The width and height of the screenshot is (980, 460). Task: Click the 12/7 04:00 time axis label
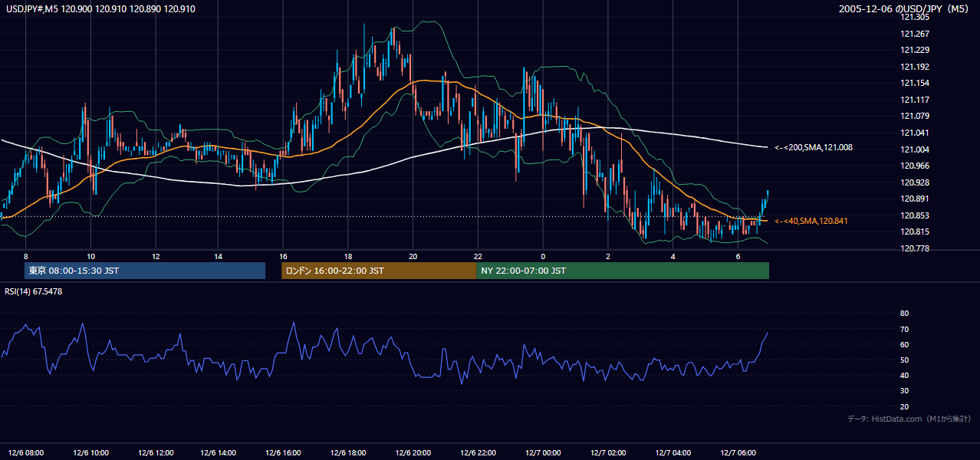(673, 452)
